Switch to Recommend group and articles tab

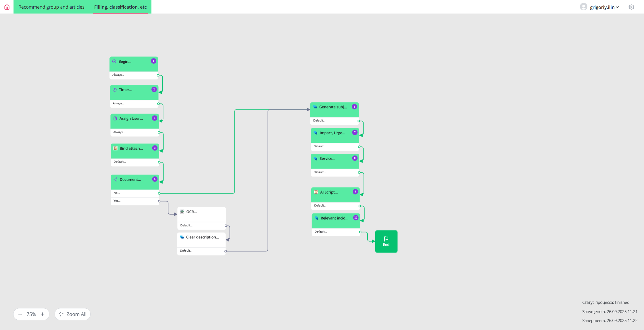pos(51,7)
